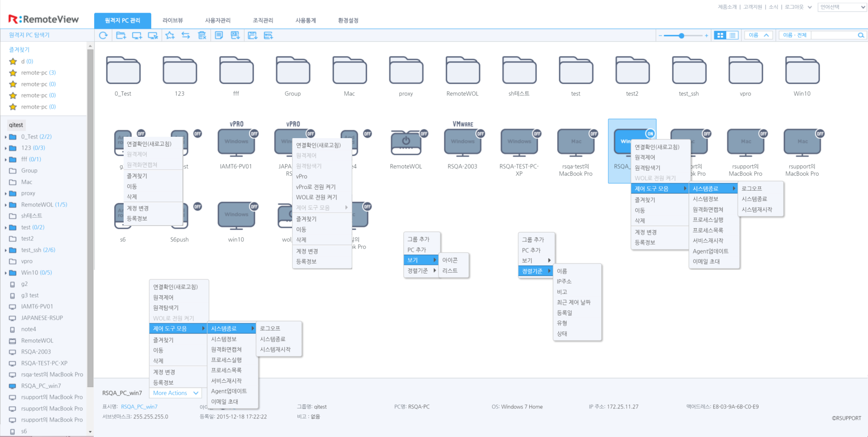Open the 라이브뷰 tab

point(173,20)
